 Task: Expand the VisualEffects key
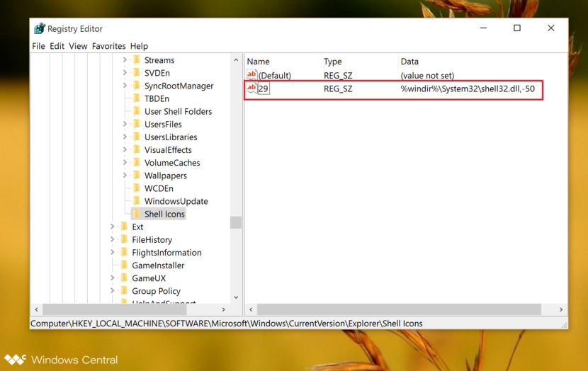[x=125, y=149]
